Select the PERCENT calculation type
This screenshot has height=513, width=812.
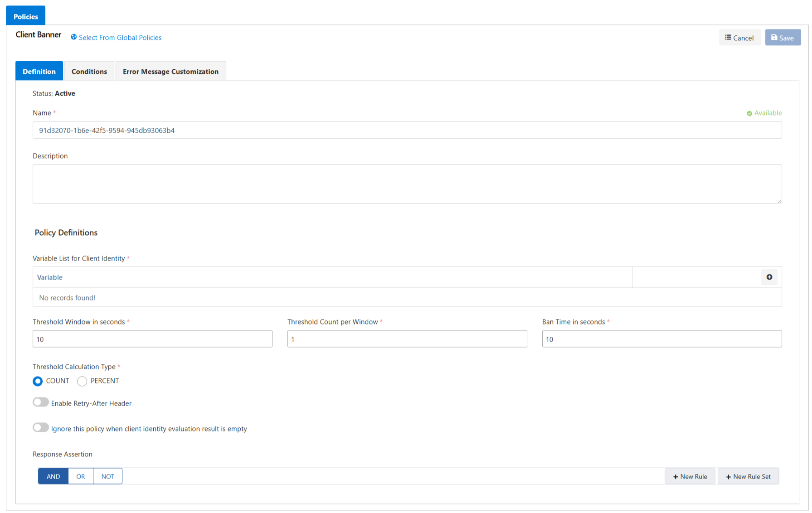(82, 381)
